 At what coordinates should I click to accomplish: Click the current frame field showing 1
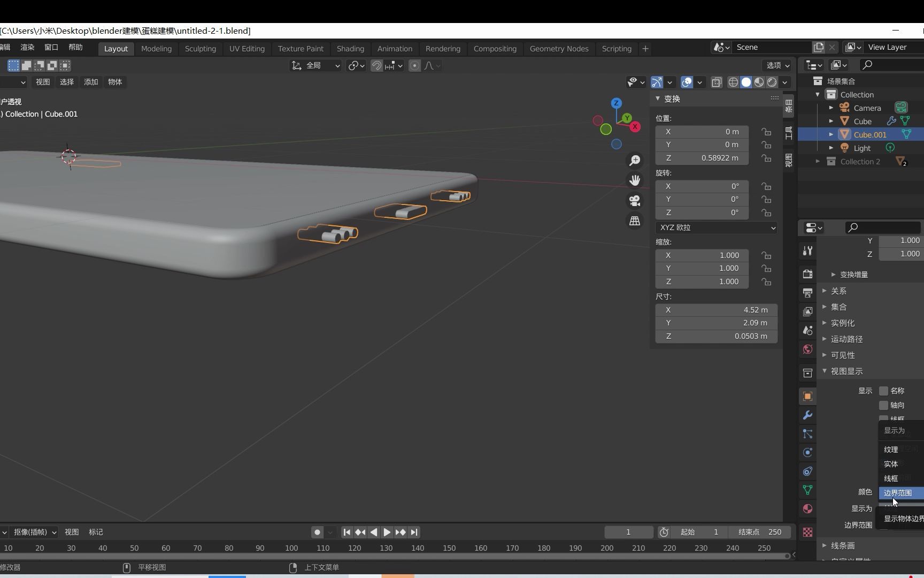(628, 532)
